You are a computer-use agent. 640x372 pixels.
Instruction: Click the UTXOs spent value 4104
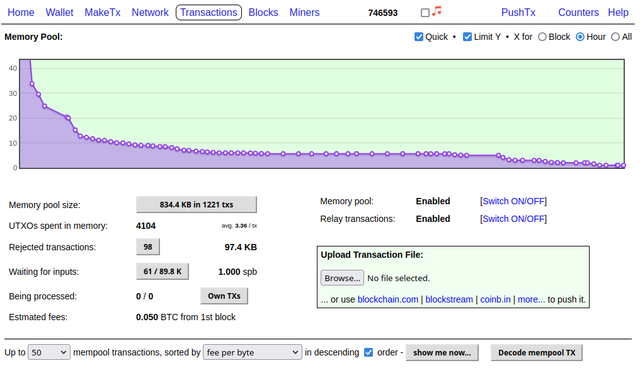click(x=146, y=226)
